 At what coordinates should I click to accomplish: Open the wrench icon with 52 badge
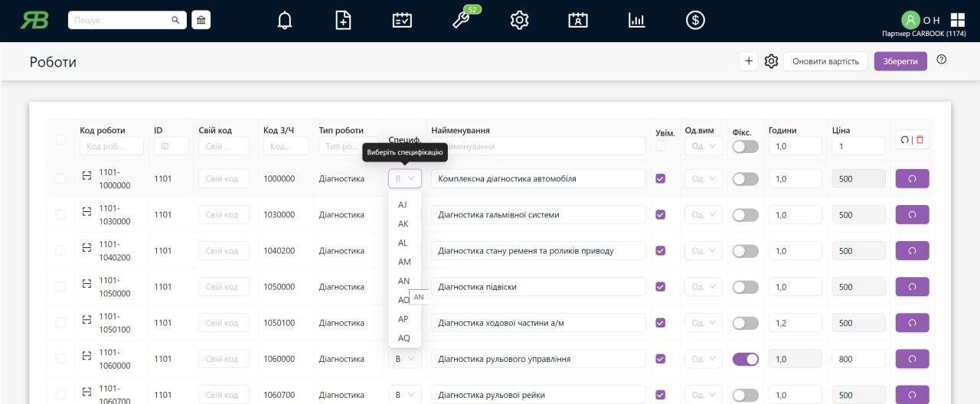click(461, 20)
